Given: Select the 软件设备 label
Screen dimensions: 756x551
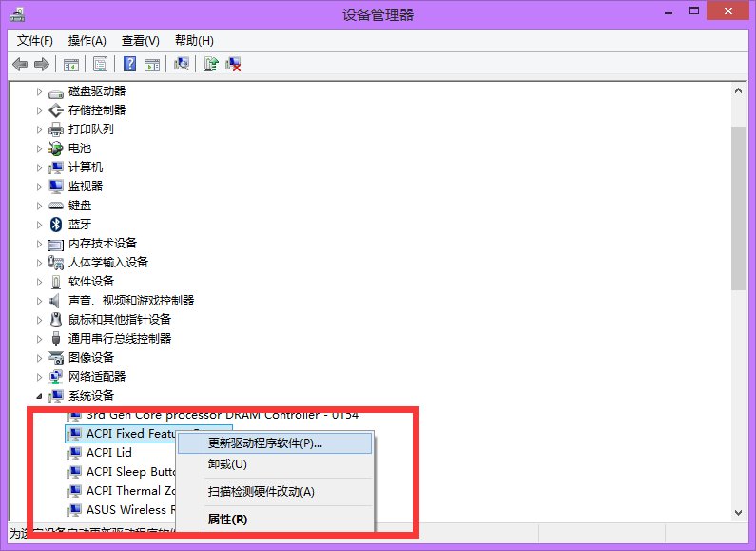Looking at the screenshot, I should (91, 282).
